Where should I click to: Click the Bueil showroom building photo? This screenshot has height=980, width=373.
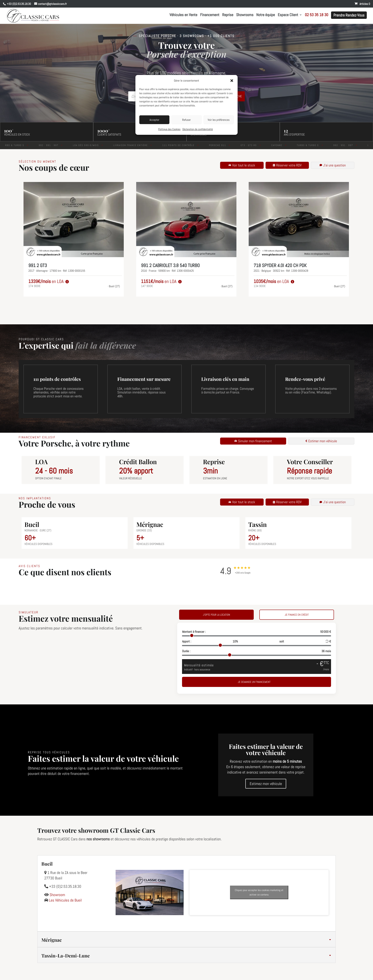150,892
